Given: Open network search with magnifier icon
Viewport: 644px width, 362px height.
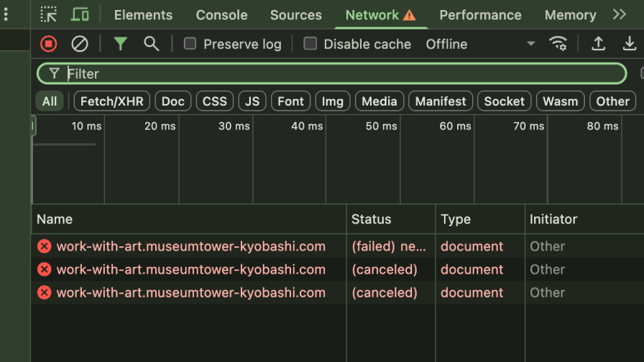Looking at the screenshot, I should point(151,44).
